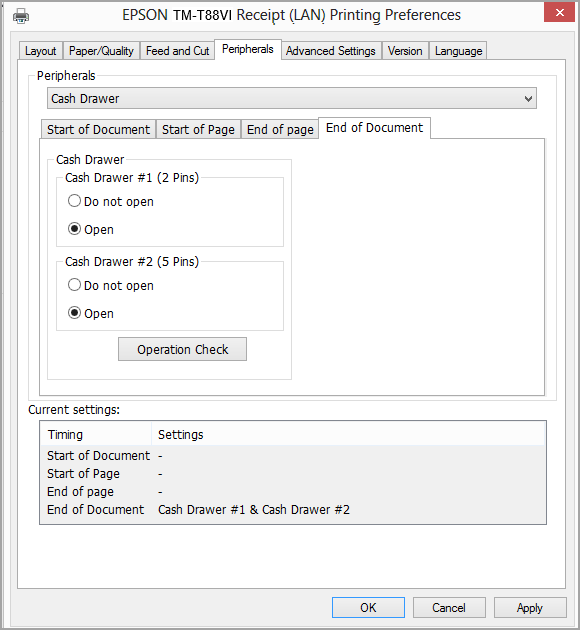Select Start of Page row in current settings
Screen dimensions: 580x630
tap(293, 474)
